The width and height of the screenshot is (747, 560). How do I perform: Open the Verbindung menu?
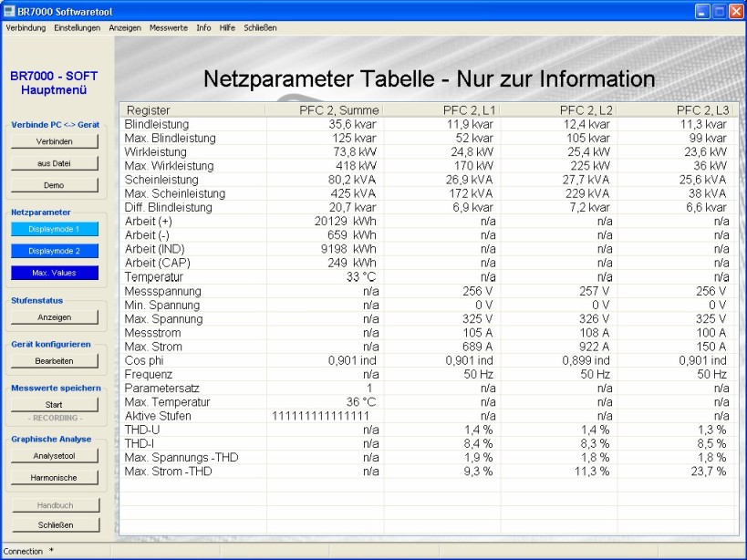pos(26,28)
